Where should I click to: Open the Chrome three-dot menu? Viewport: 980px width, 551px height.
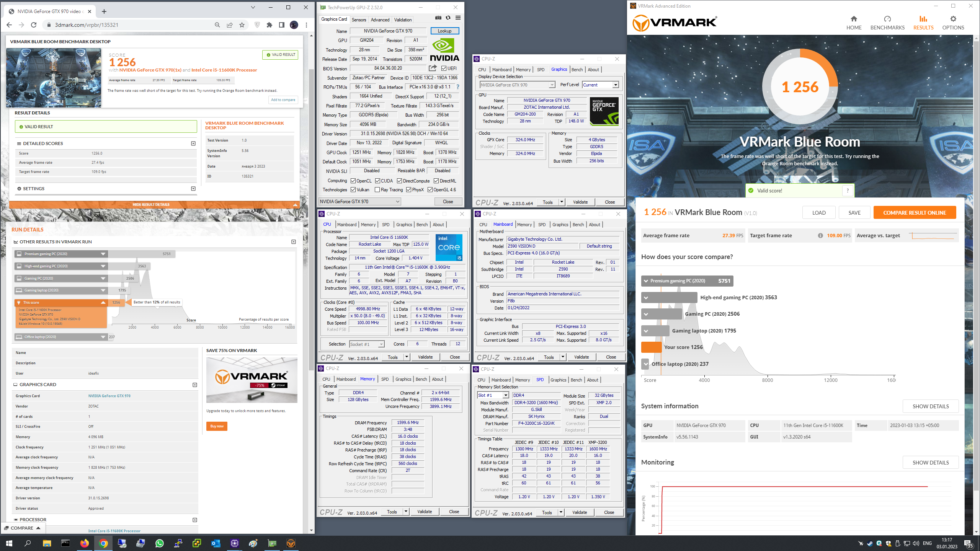(306, 25)
